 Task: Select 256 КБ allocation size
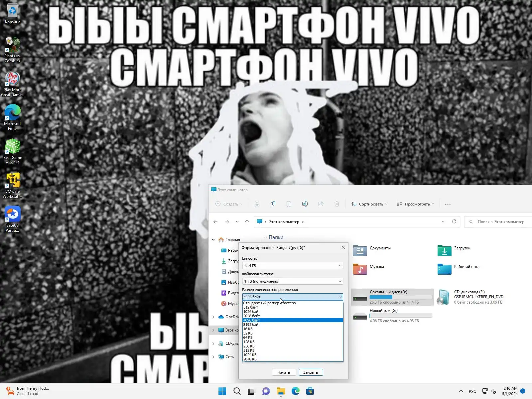point(293,346)
